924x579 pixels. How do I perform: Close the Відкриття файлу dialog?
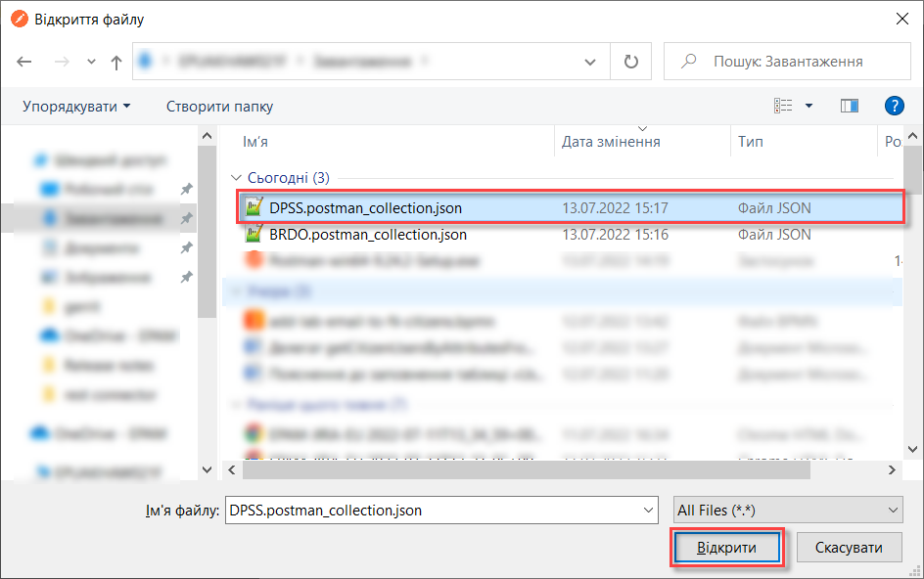point(902,19)
